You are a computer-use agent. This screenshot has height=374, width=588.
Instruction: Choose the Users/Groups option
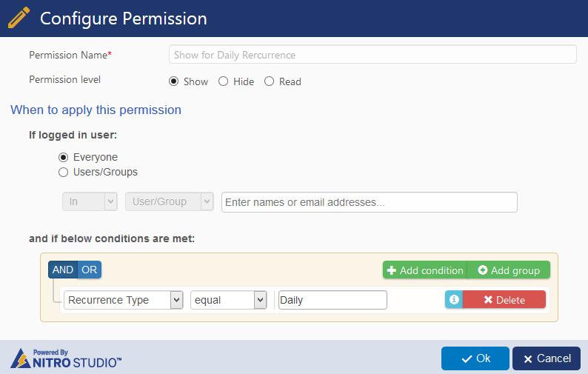pos(64,172)
